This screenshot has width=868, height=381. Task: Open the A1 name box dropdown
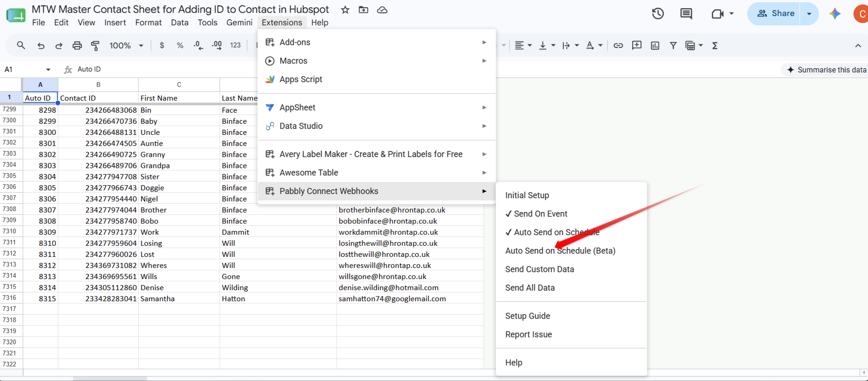48,69
